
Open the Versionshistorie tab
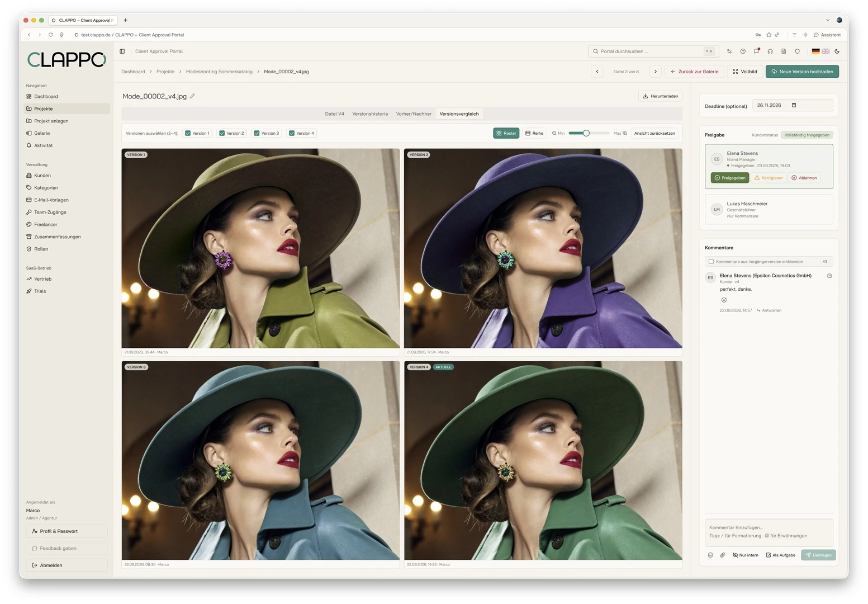pos(370,114)
